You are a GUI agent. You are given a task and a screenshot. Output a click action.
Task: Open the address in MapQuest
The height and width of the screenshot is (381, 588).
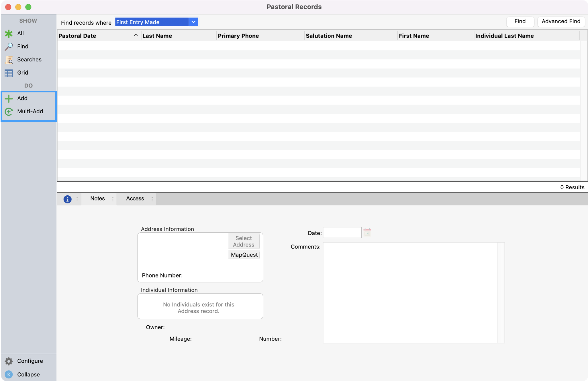(244, 254)
